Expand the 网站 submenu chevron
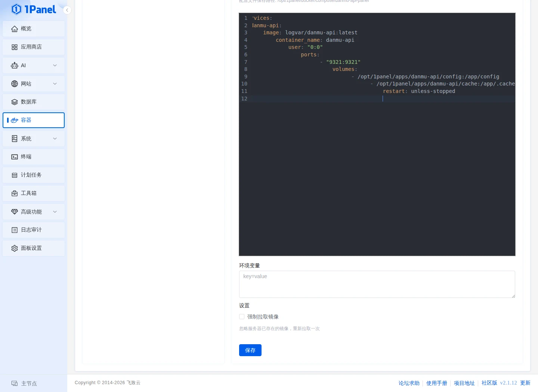The image size is (538, 392). click(x=55, y=84)
